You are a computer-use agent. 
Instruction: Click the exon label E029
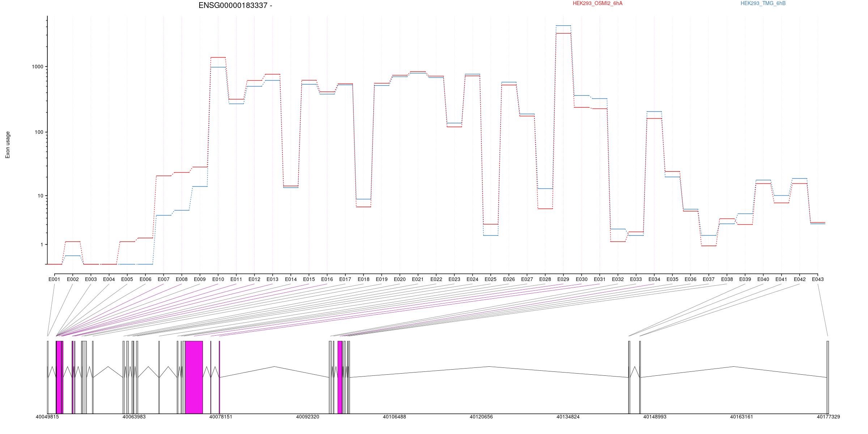(x=563, y=279)
